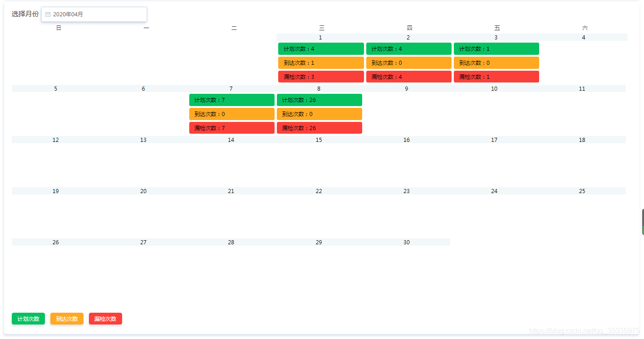Screen dimensions: 644x339
Task: Click date 4 in the calendar
Action: click(x=584, y=37)
